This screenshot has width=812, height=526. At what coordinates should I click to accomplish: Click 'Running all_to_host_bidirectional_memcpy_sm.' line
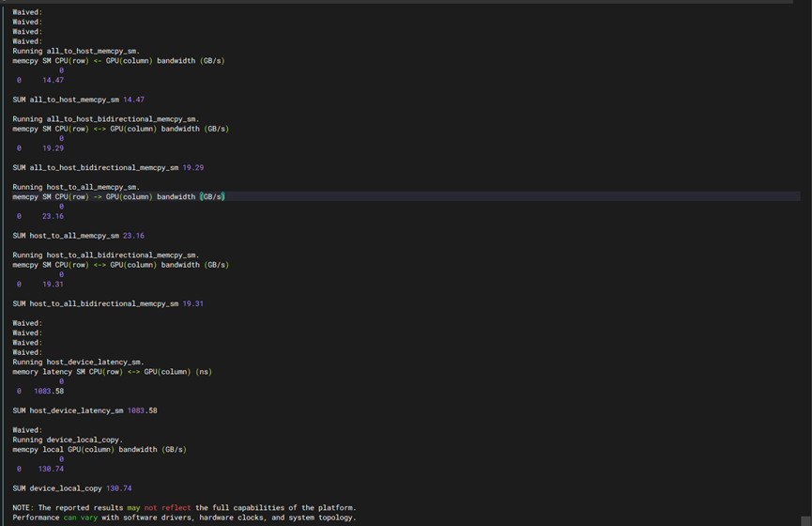point(106,119)
